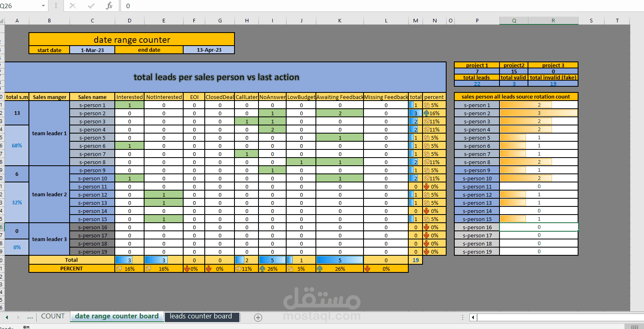Click the Cancel (X) formula bar icon
Image resolution: width=644 pixels, height=329 pixels.
72,6
